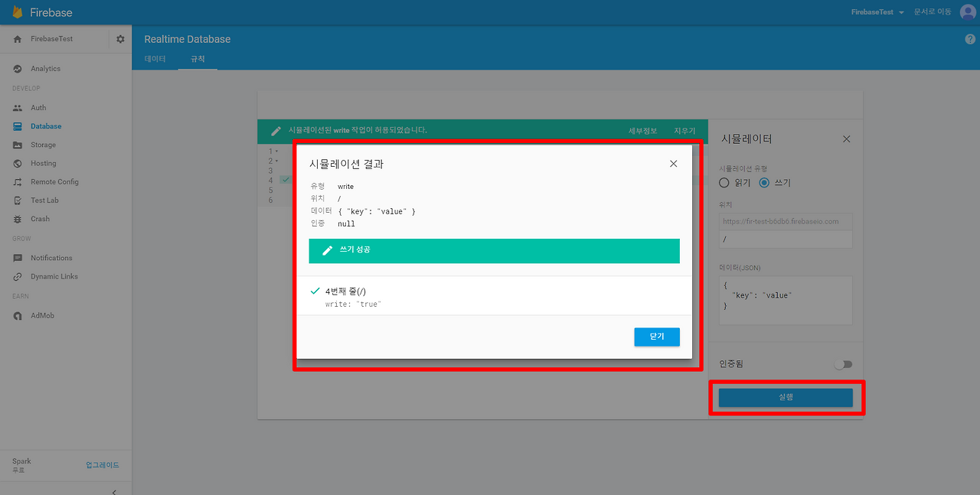Open the FirebaseTest project dropdown
Screen dimensions: 980x495
875,12
